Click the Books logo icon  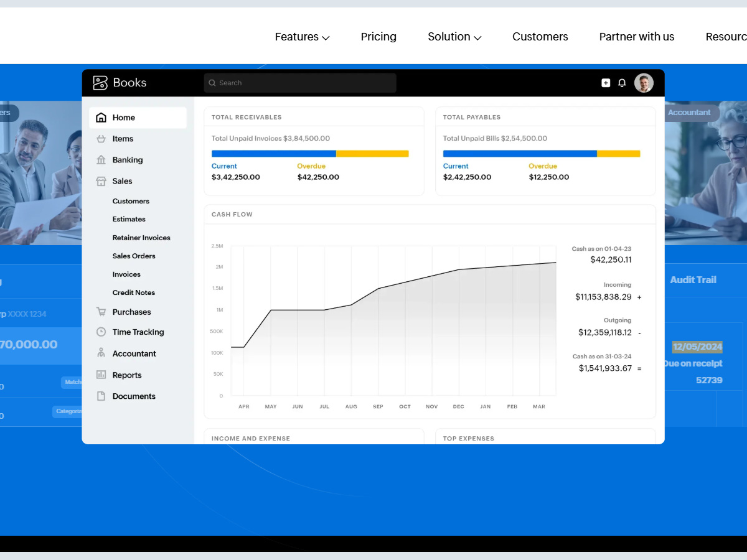tap(100, 83)
